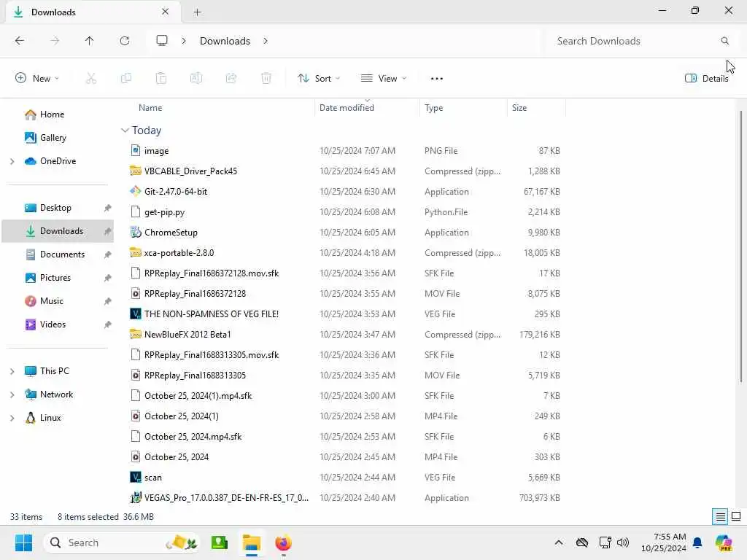Select Git-2.47.0-64-bit installer
Screen dimensions: 747x560
[x=175, y=192]
